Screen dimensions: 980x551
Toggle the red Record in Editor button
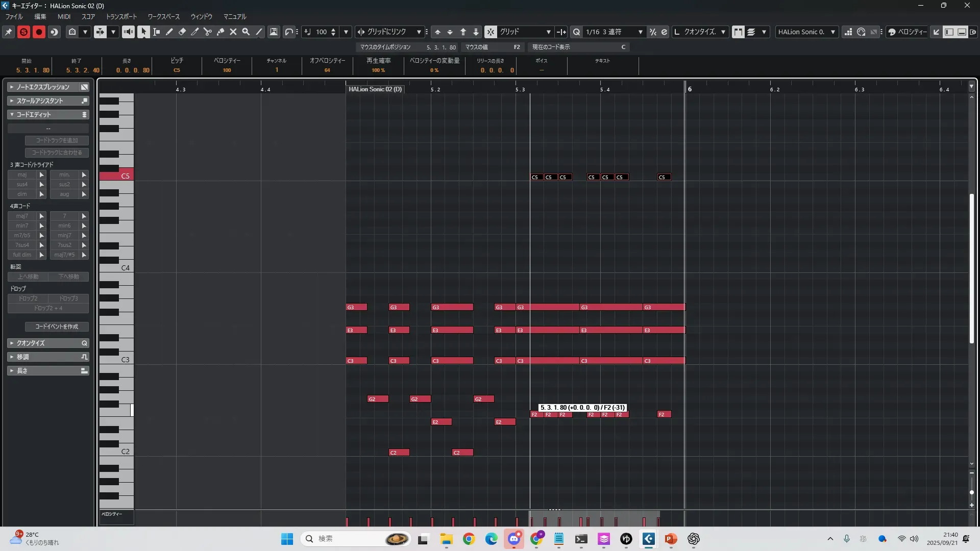[39, 32]
